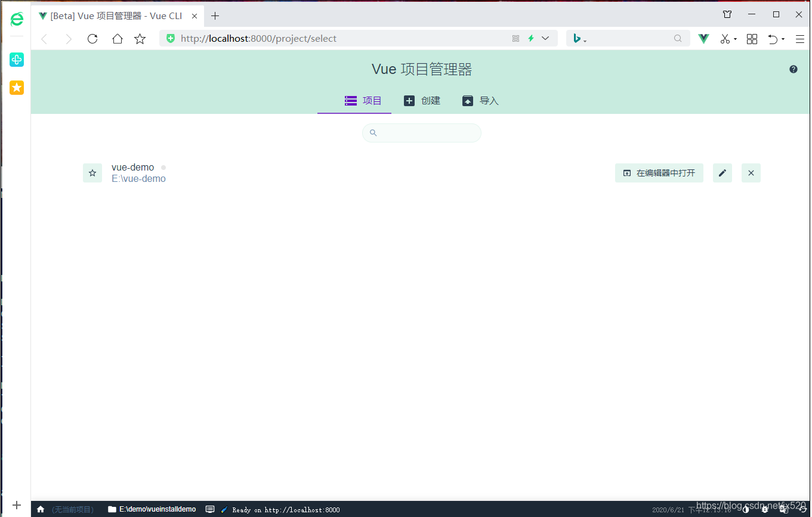This screenshot has height=517, width=812.
Task: Go forward to next page
Action: 69,39
